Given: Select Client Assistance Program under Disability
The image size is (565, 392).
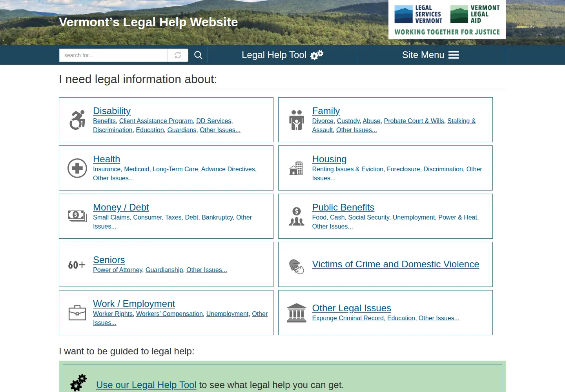Looking at the screenshot, I should (x=156, y=121).
